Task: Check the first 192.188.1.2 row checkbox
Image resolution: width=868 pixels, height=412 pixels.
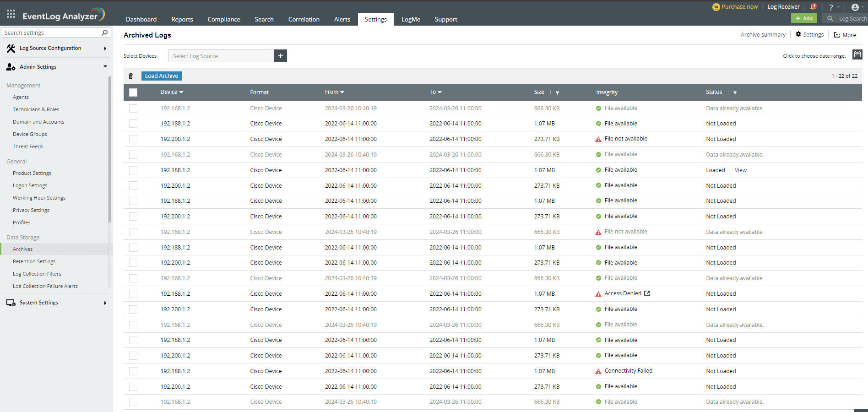Action: (133, 124)
